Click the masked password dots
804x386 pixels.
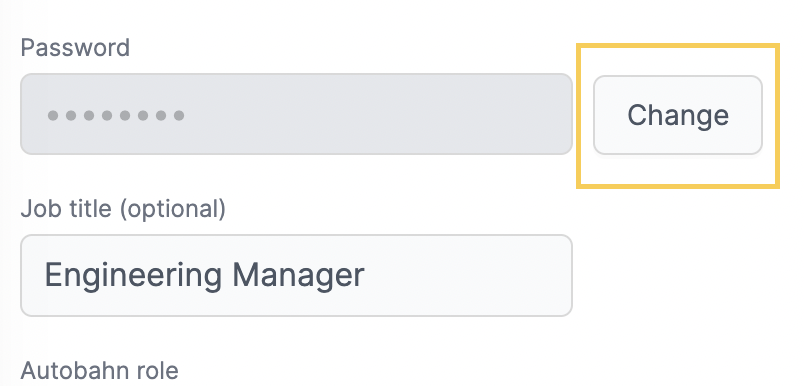(x=116, y=115)
